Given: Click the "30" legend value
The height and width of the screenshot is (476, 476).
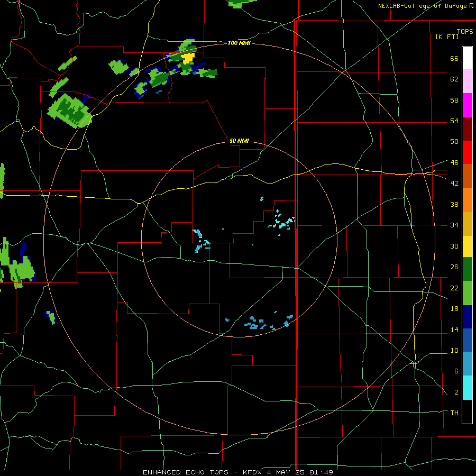Looking at the screenshot, I should point(454,246).
